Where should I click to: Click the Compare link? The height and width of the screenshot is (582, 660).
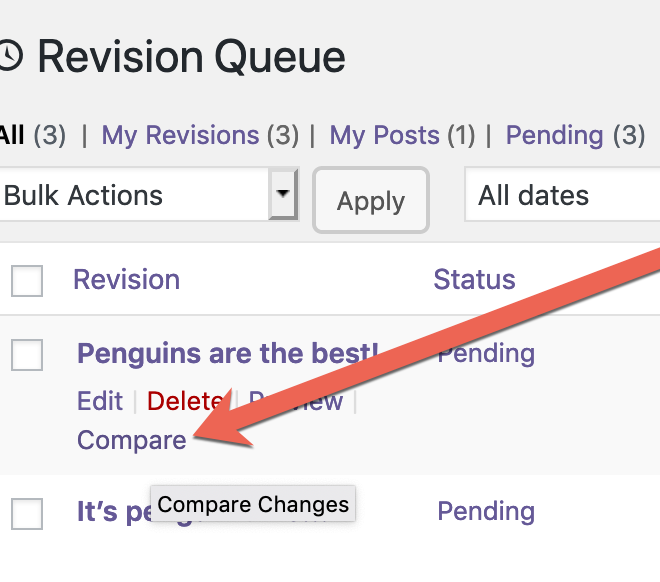pyautogui.click(x=131, y=440)
